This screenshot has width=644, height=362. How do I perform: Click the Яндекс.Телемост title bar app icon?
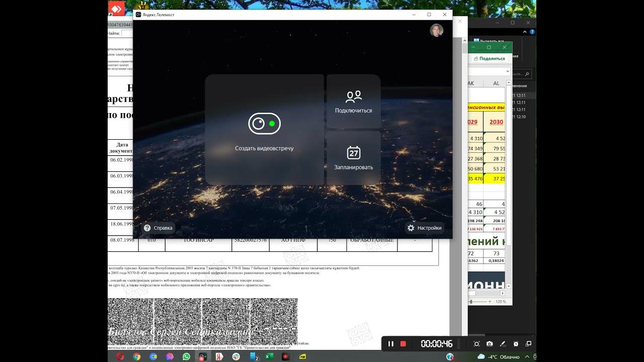point(138,15)
